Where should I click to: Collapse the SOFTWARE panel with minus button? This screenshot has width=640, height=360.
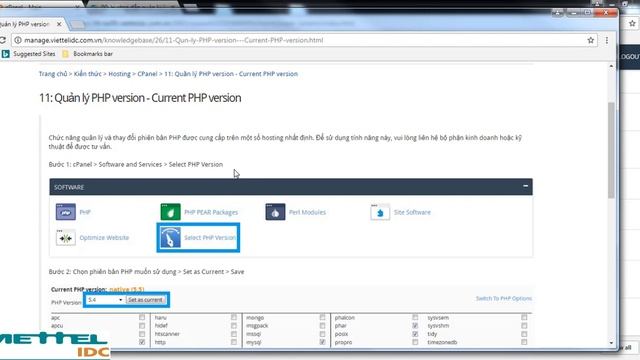pos(525,186)
